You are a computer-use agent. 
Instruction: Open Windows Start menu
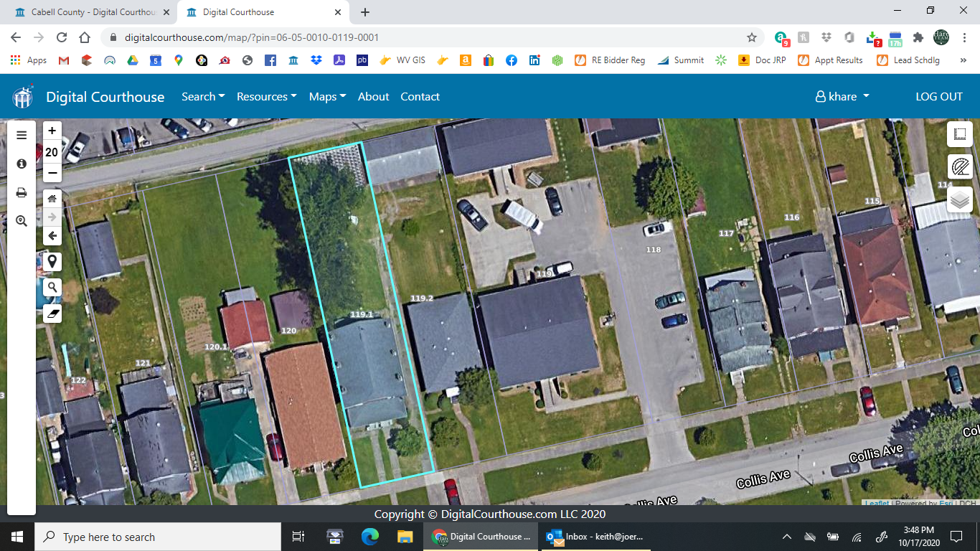pyautogui.click(x=17, y=537)
